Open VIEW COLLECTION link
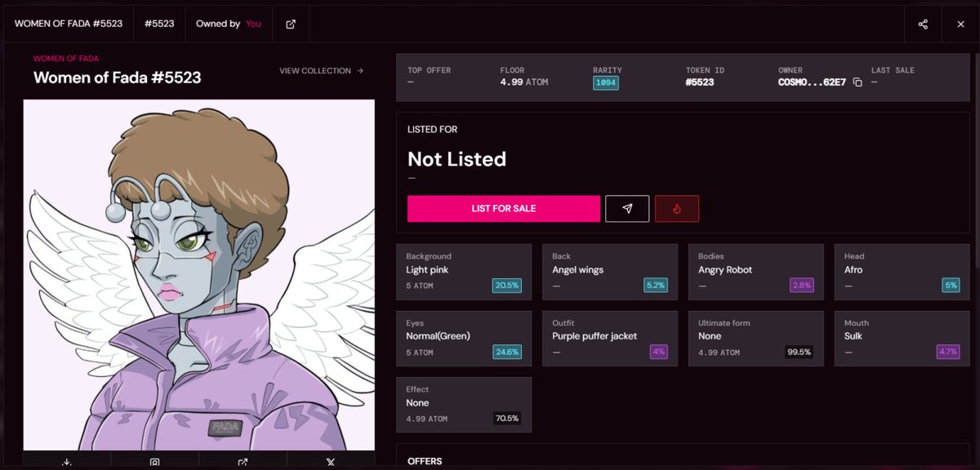The height and width of the screenshot is (470, 980). click(322, 71)
